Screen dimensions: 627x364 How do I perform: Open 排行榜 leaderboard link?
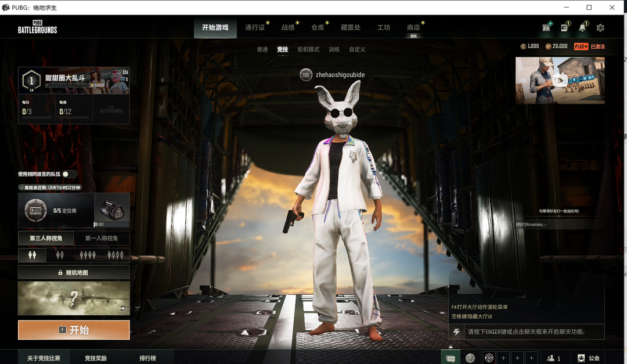147,358
